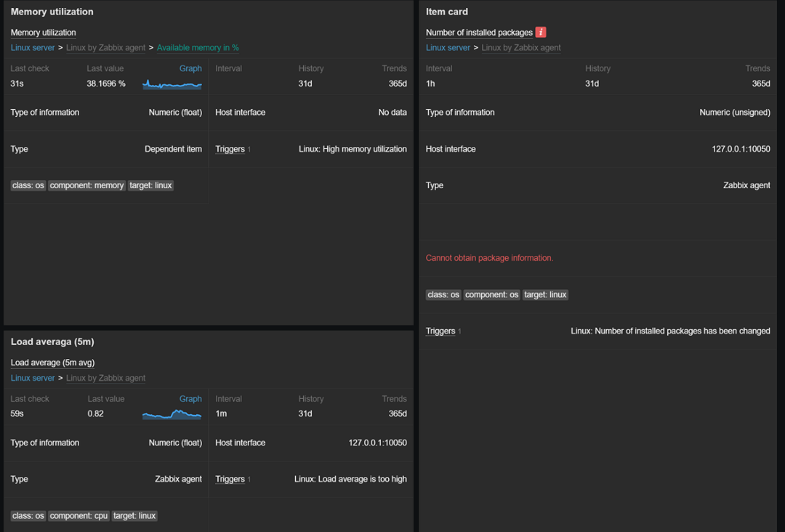Select the component: cpu tag
785x532 pixels.
click(78, 516)
